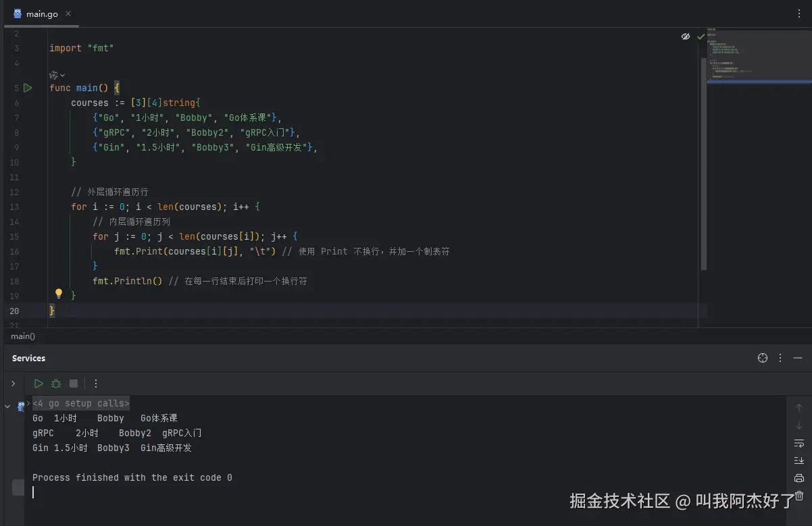Screen dimensions: 812x526
Task: Click console output 'Bobby2'
Action: point(135,433)
